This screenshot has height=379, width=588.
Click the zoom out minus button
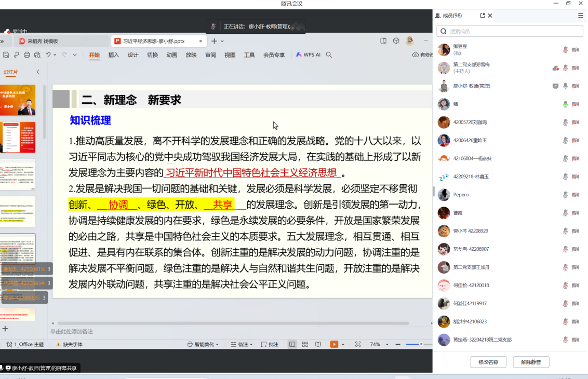[x=398, y=344]
